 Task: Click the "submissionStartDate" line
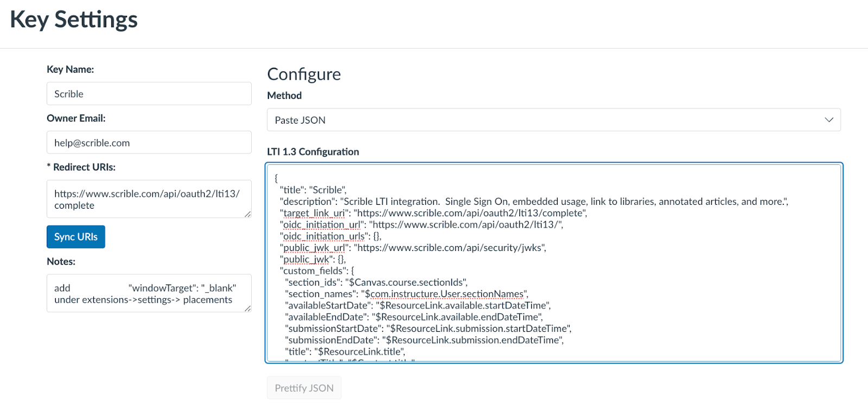point(428,328)
